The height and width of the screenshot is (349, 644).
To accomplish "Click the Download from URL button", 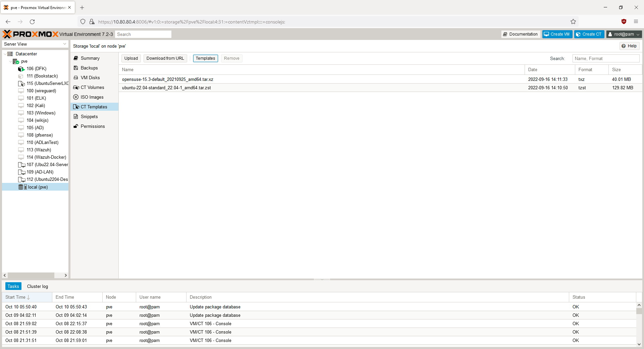I will 165,58.
